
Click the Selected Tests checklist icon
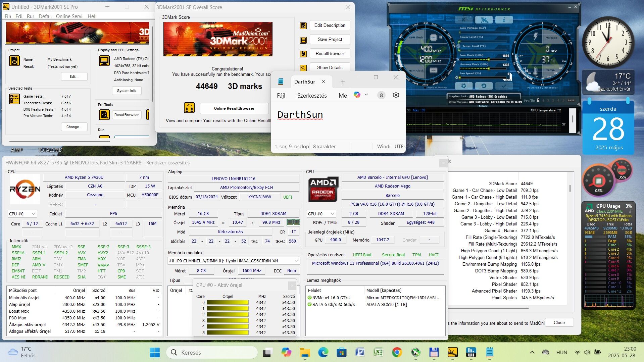(x=14, y=99)
